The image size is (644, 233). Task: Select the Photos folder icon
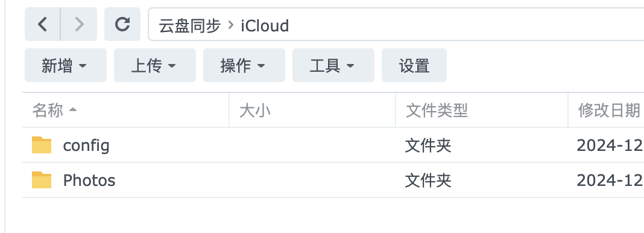click(x=42, y=180)
